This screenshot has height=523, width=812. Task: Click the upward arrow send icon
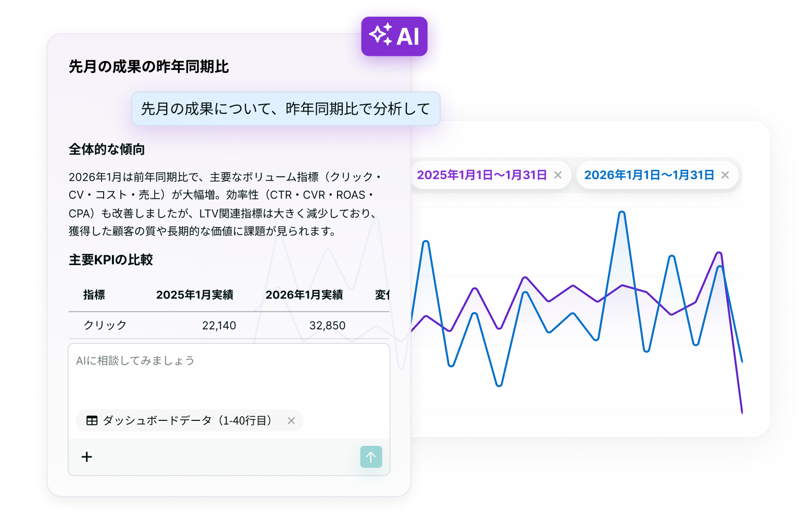(x=371, y=457)
